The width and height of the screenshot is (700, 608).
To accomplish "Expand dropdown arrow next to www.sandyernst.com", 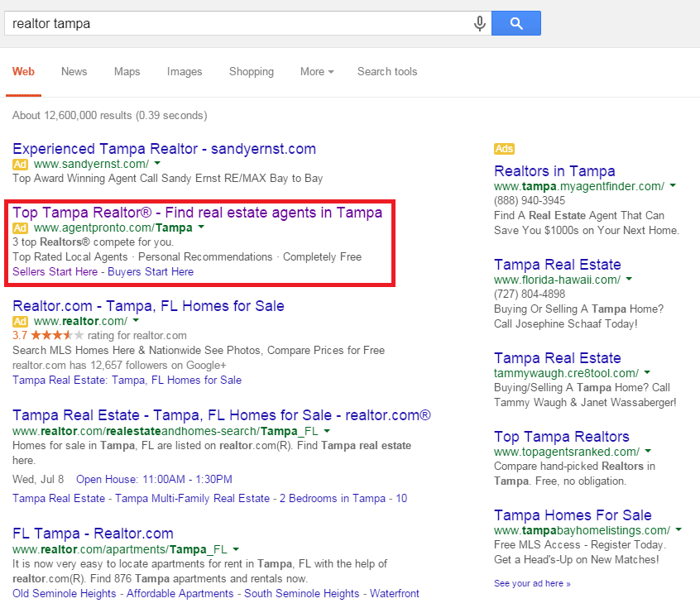I will [x=157, y=165].
